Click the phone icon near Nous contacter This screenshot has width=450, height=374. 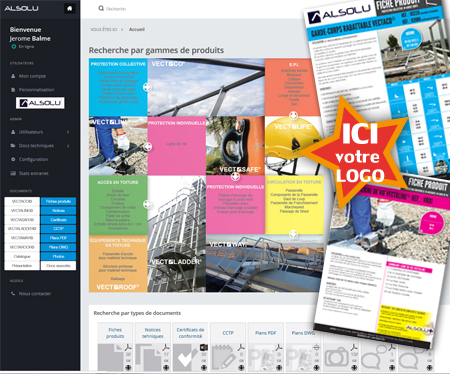13,294
